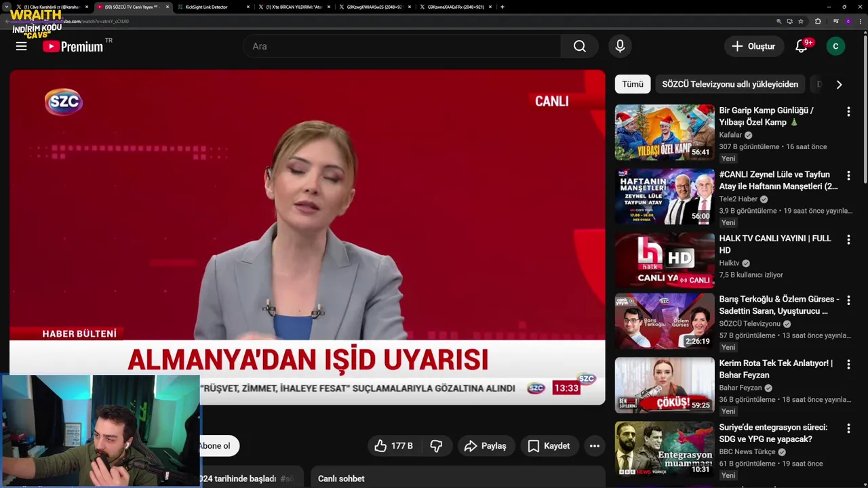This screenshot has height=488, width=868.
Task: Open Kerim Rota Çöküş thumbnail
Action: tap(665, 385)
